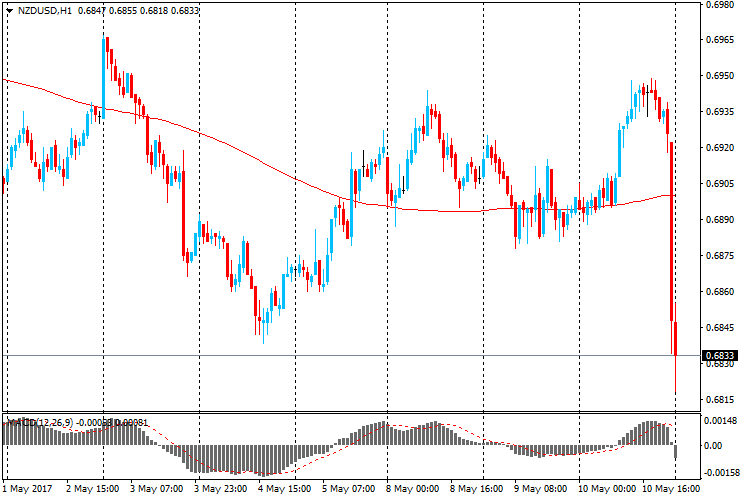740x500 pixels.
Task: Click the 0.6950 price scale value
Action: [720, 76]
